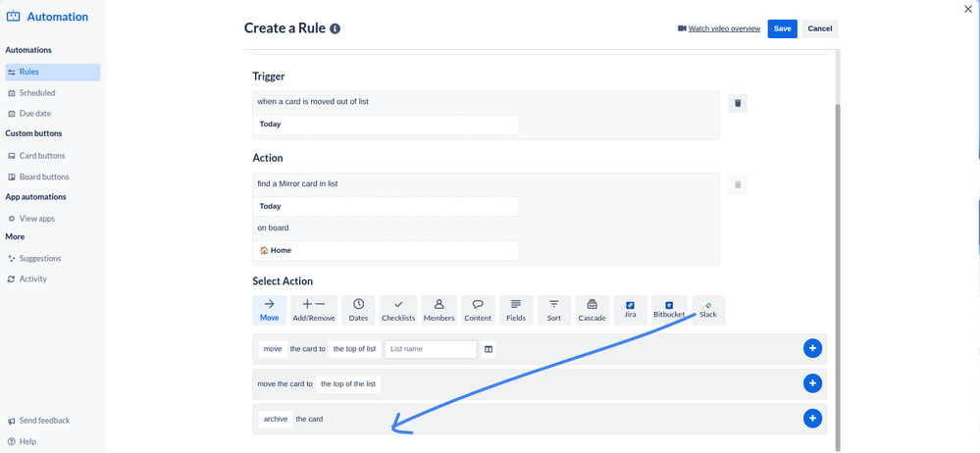
Task: Click the action's 'Today' list field
Action: (386, 206)
